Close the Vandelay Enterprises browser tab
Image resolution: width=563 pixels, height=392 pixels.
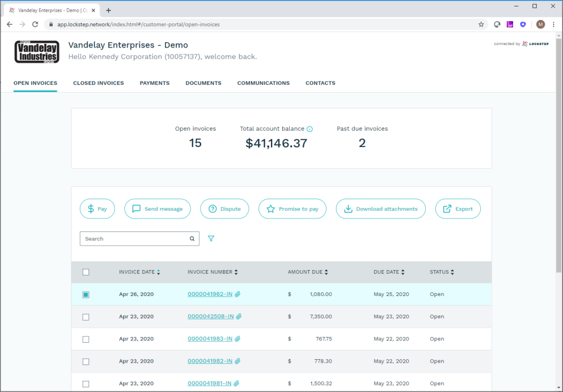point(93,11)
